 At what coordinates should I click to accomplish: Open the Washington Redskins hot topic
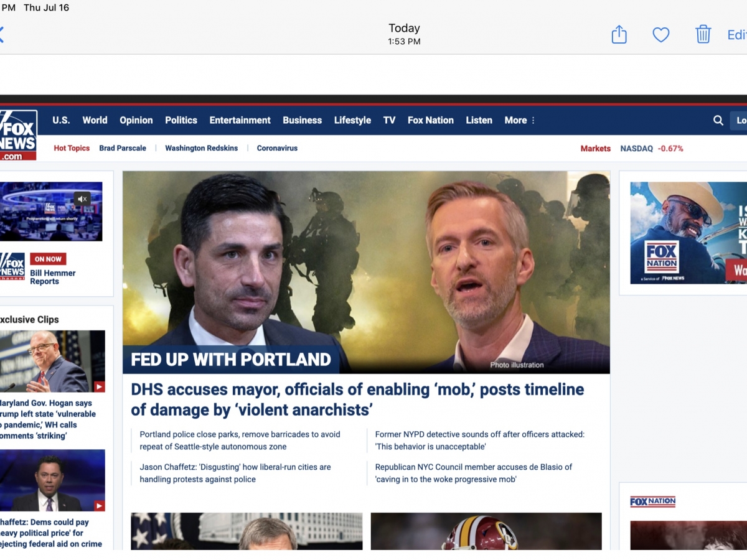point(201,148)
